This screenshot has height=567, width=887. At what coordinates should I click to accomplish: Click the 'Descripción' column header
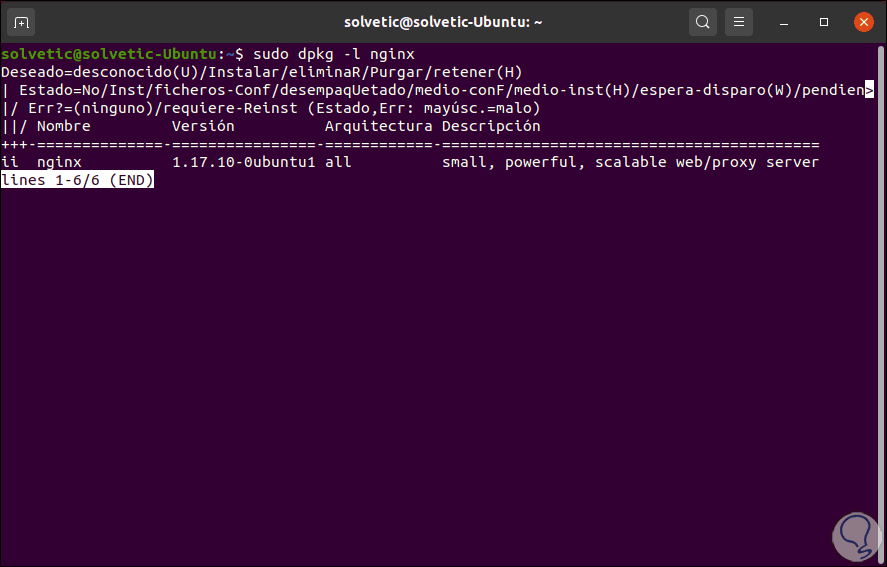point(491,126)
